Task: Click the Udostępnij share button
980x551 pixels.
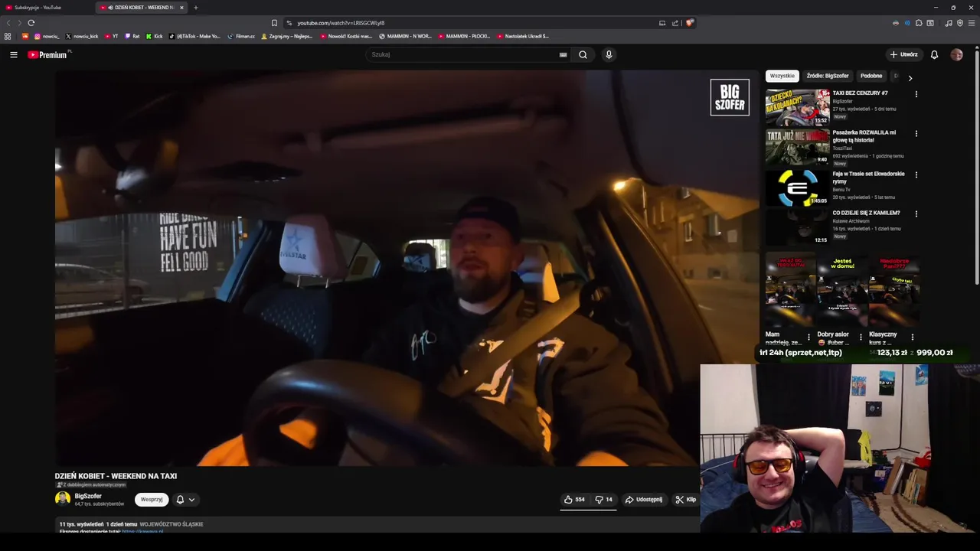Action: 644,500
